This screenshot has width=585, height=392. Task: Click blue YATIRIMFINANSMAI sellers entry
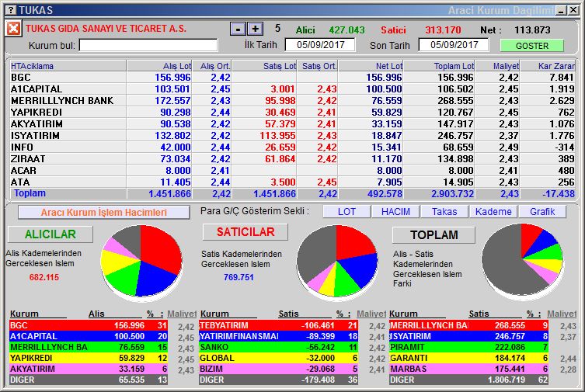click(x=278, y=336)
